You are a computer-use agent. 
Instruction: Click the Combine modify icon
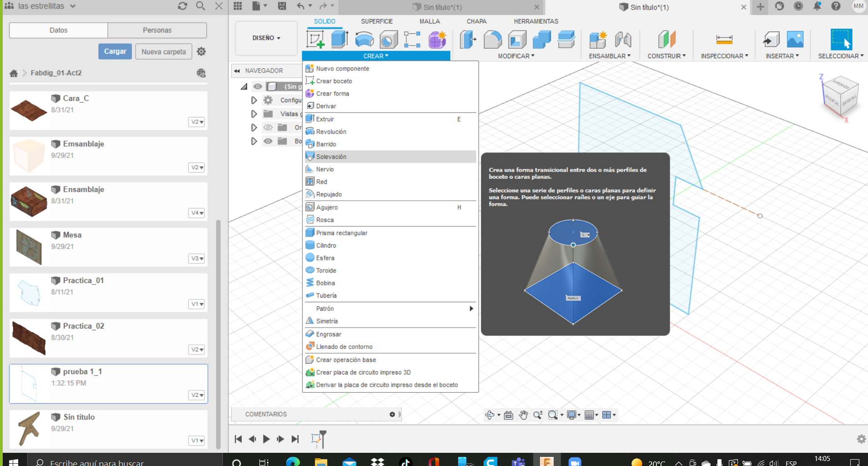click(x=541, y=40)
